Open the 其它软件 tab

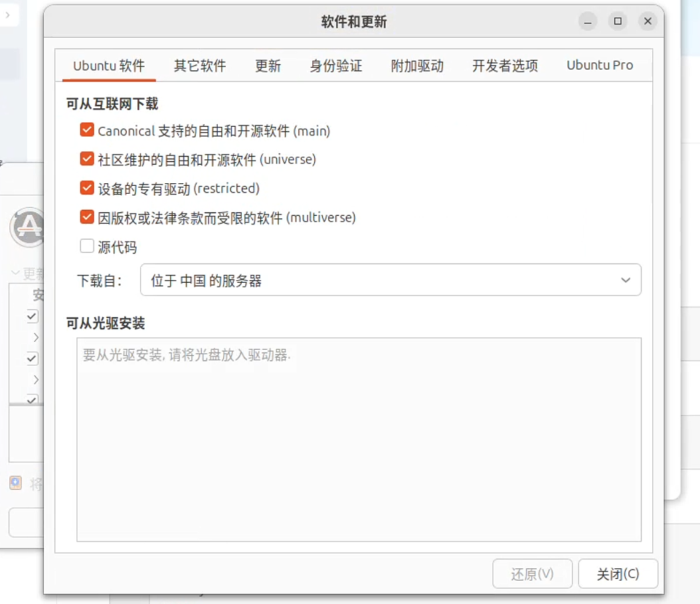coord(199,66)
